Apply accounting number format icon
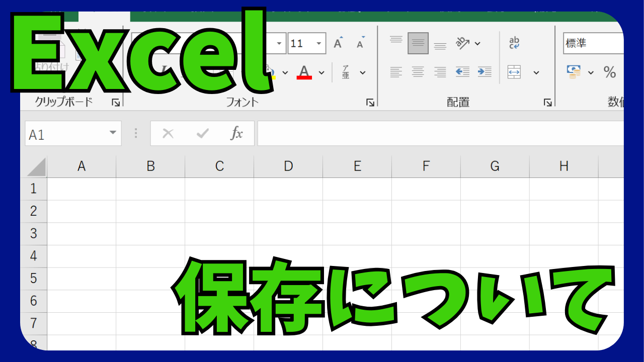Viewport: 644px width, 362px height. pos(573,72)
